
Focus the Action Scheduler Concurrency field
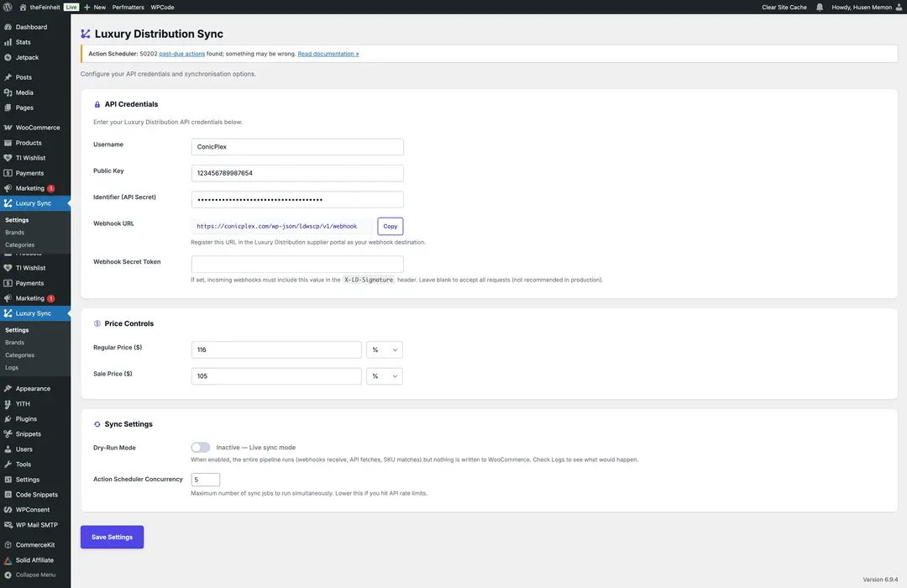point(206,480)
